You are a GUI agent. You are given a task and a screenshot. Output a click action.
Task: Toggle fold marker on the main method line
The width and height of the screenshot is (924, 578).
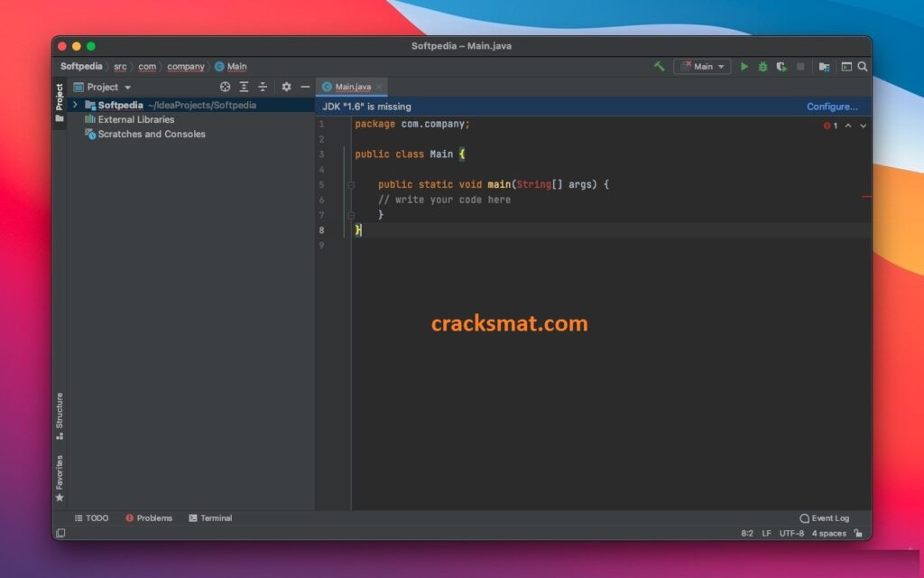click(351, 184)
